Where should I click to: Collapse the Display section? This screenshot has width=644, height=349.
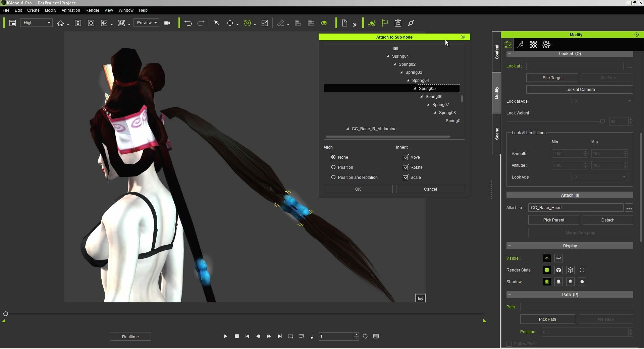(x=509, y=246)
